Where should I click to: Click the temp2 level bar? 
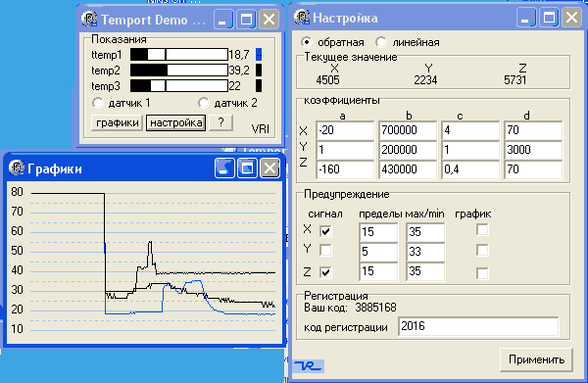(179, 71)
